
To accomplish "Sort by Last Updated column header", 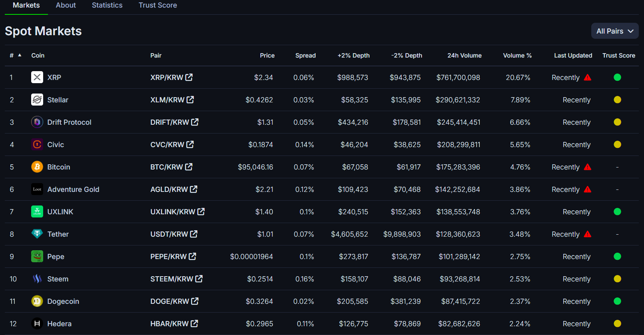I will pos(573,56).
